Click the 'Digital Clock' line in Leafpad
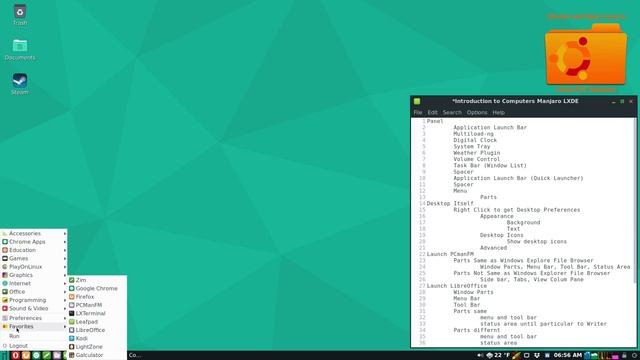This screenshot has height=360, width=640. (475, 140)
